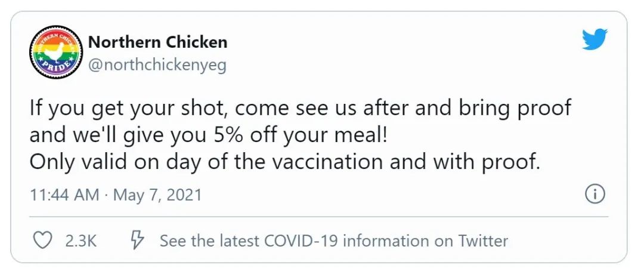This screenshot has height=274, width=644.
Task: Click the May 7, 2021 date
Action: point(157,195)
